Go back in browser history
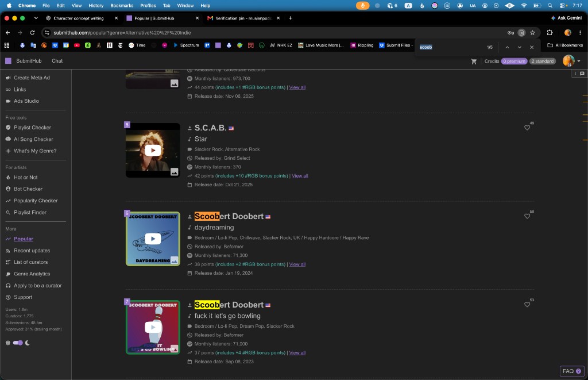Image resolution: width=588 pixels, height=380 pixels. [8, 33]
